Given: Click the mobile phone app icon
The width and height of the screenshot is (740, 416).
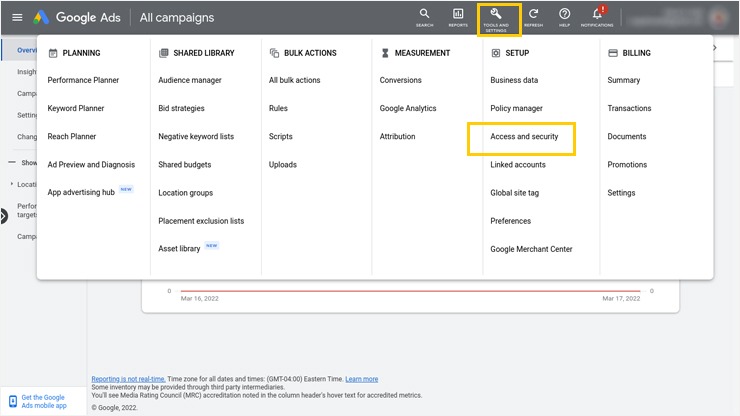Looking at the screenshot, I should [13, 401].
